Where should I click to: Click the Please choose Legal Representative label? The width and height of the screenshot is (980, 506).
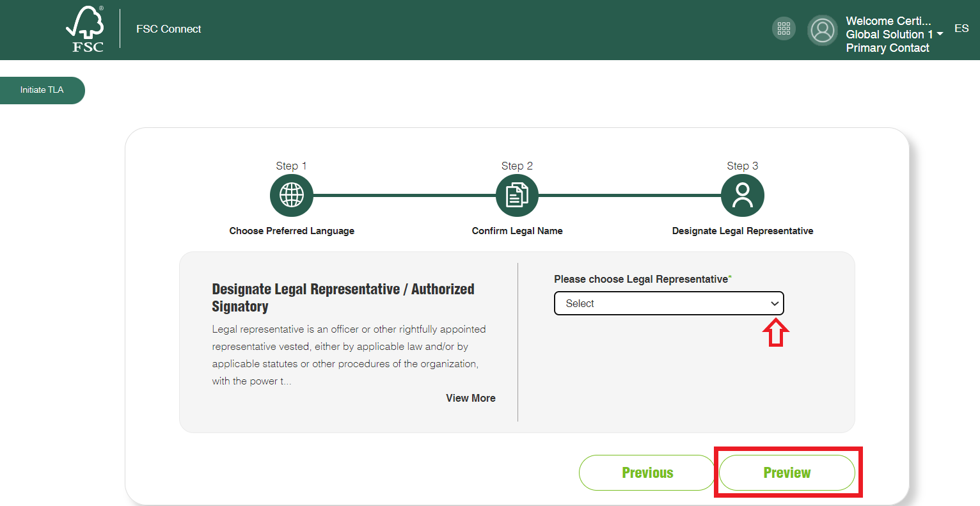(x=641, y=280)
